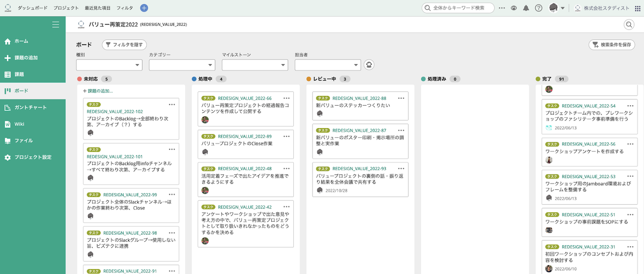
Task: Click the project search magnifier icon
Action: (629, 25)
